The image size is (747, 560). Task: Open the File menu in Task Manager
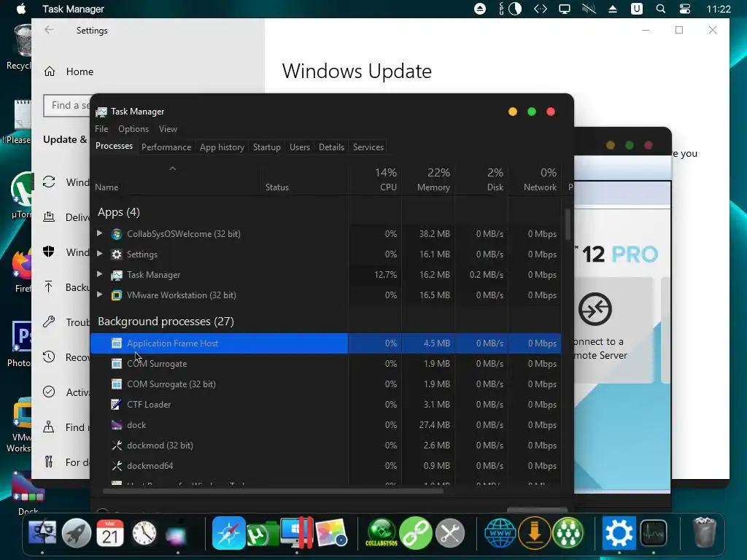click(101, 129)
